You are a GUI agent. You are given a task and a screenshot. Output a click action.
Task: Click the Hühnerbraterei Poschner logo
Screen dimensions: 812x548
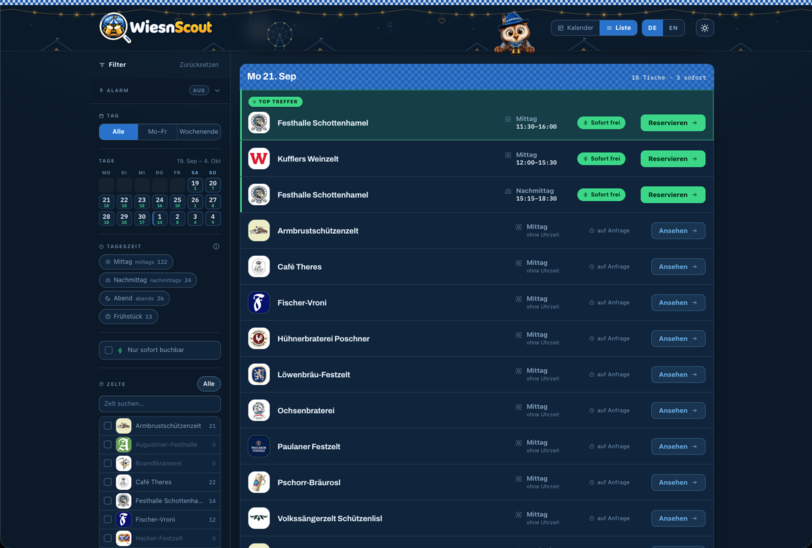259,339
